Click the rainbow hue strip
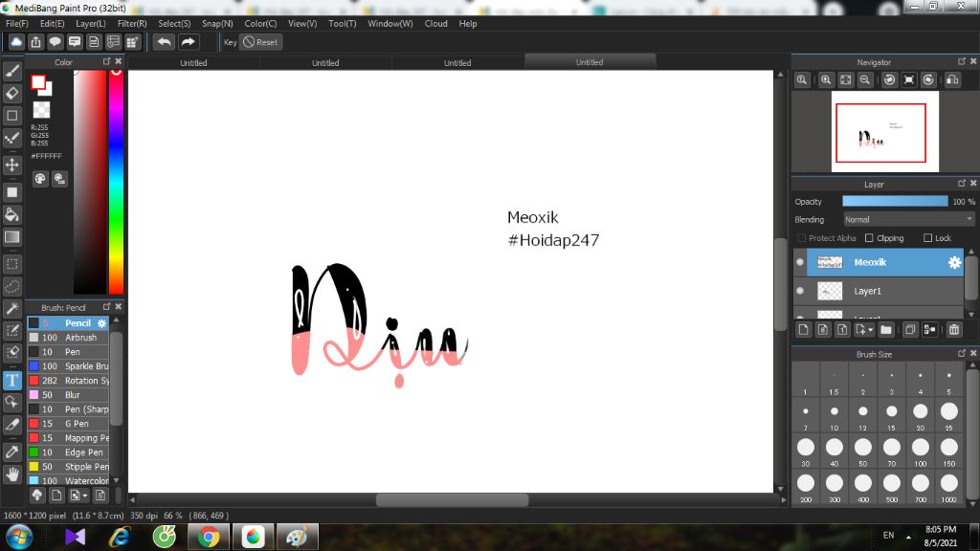 coord(116,181)
